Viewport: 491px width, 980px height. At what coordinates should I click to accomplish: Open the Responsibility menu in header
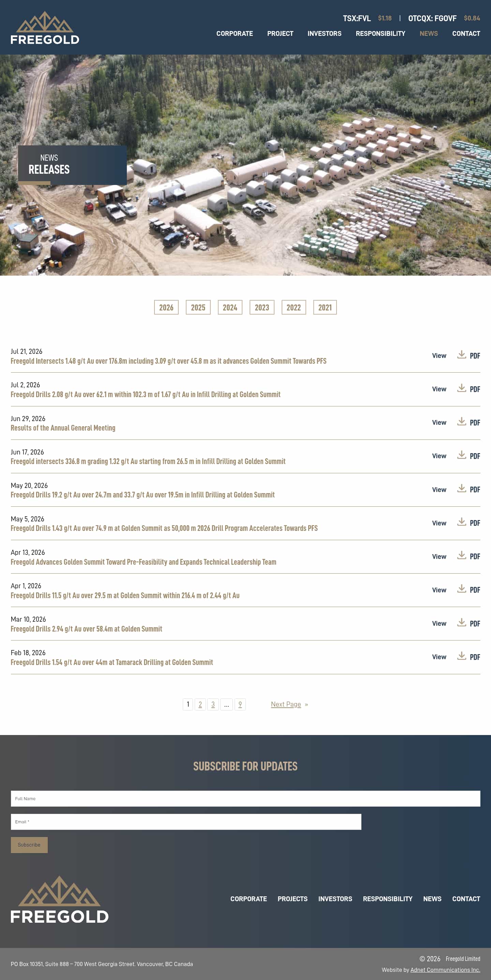tap(381, 33)
